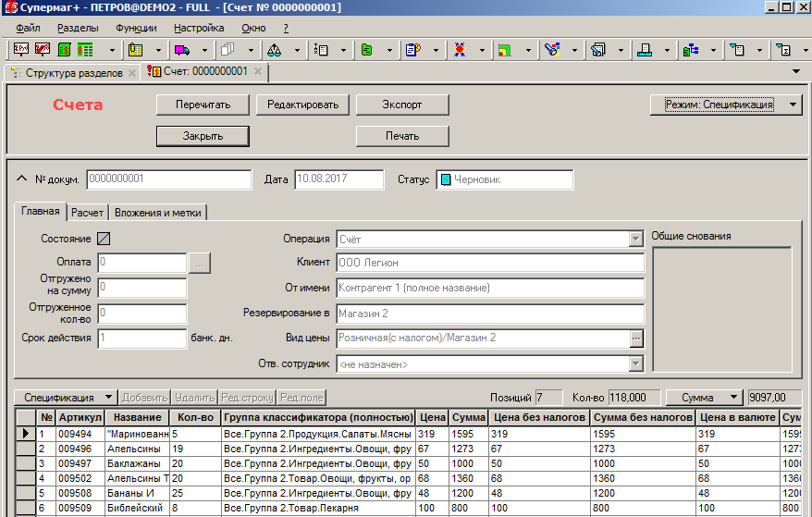This screenshot has width=812, height=517.
Task: Click the filter funnel with list document icon
Action: point(737,50)
